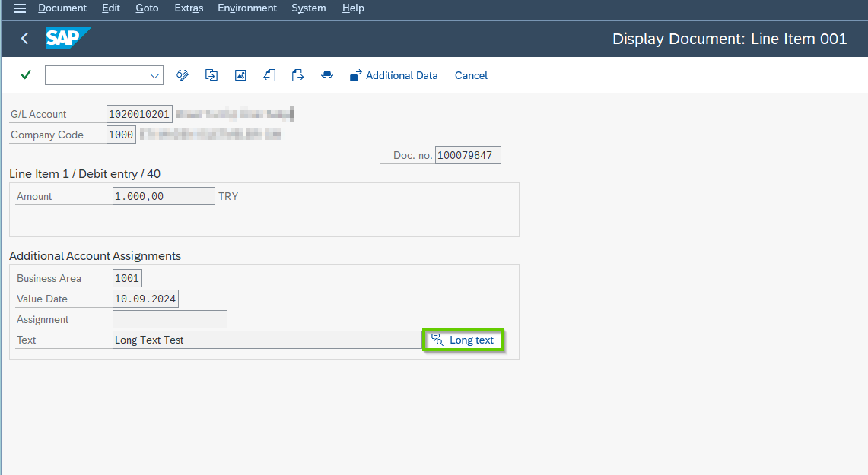Screen dimensions: 868x475
Task: Click the choose line item icon
Action: click(211, 75)
